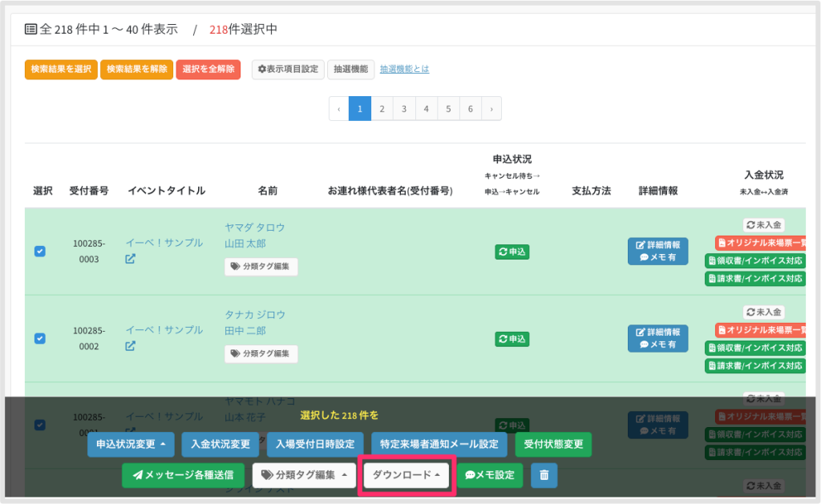Open ヤマダ タロウ name link
This screenshot has height=504, width=821.
255,227
